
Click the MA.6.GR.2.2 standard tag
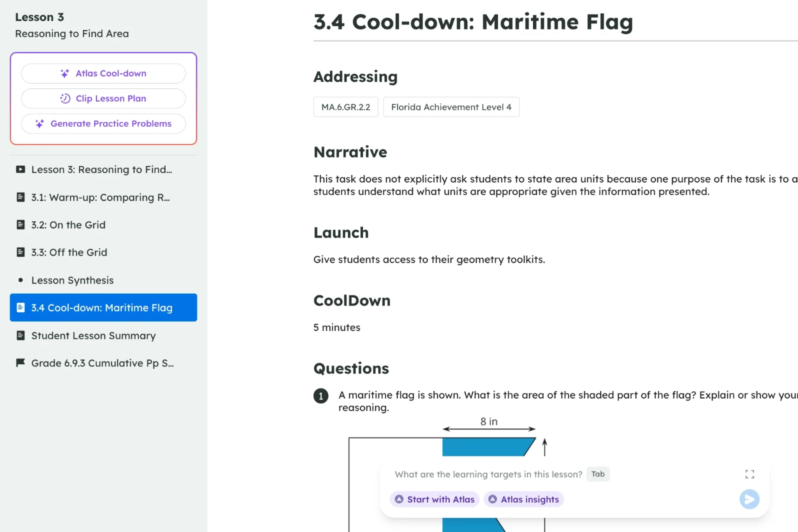click(x=346, y=107)
